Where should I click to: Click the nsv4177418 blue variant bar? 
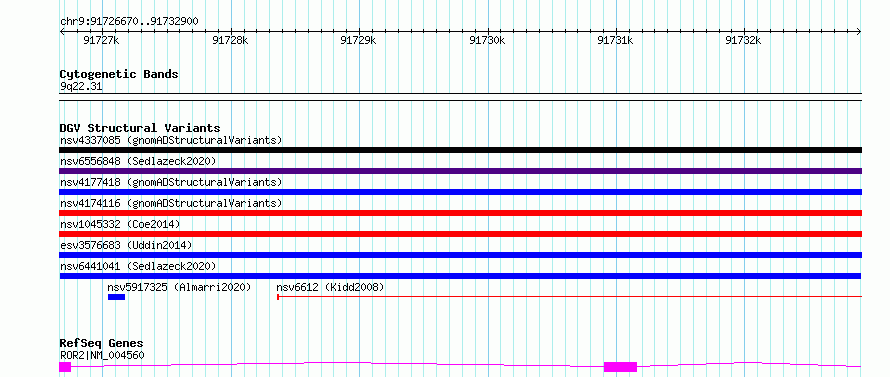(x=460, y=192)
